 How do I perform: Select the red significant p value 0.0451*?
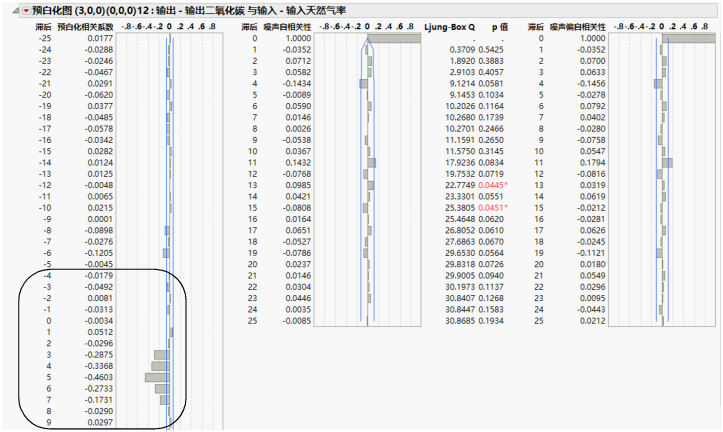pyautogui.click(x=493, y=208)
